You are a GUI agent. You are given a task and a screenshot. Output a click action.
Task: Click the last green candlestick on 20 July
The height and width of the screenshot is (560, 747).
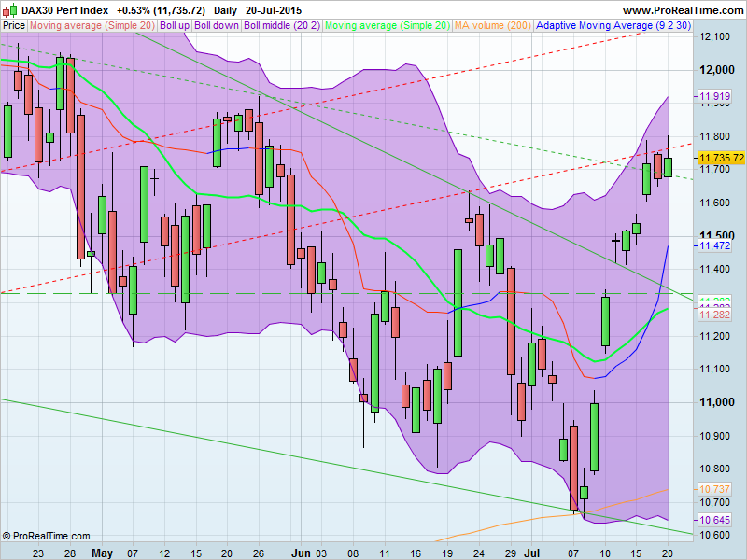(668, 167)
